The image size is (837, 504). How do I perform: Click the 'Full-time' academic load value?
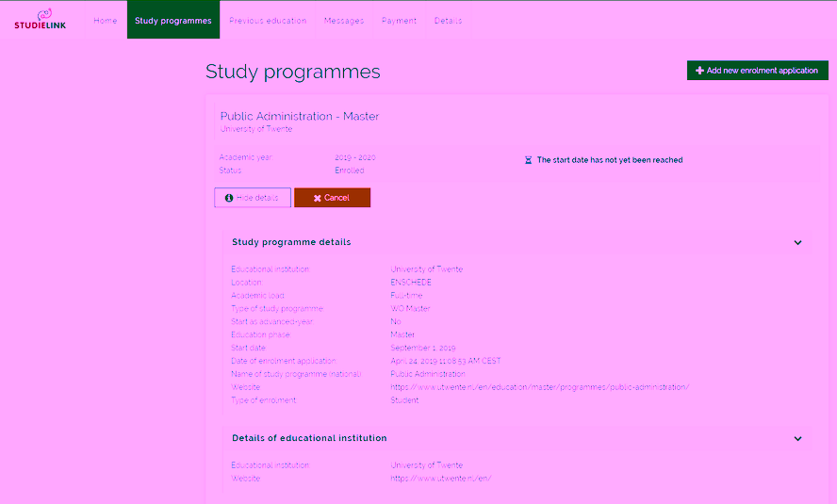406,296
